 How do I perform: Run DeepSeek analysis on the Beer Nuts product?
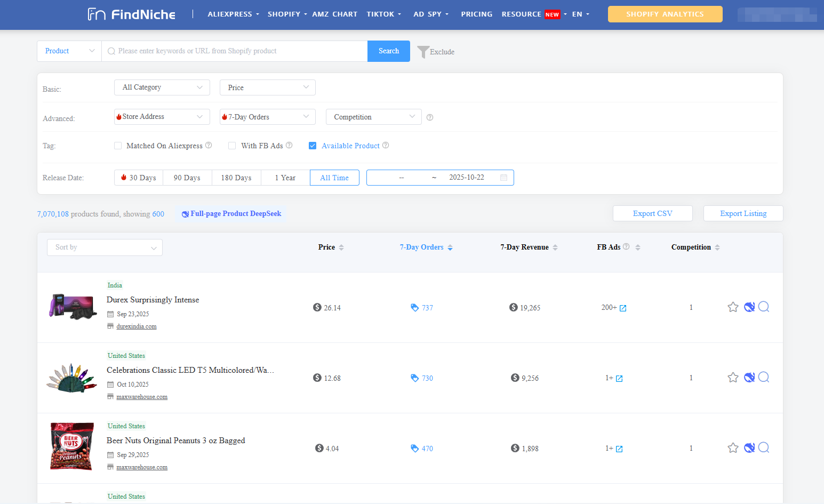749,447
